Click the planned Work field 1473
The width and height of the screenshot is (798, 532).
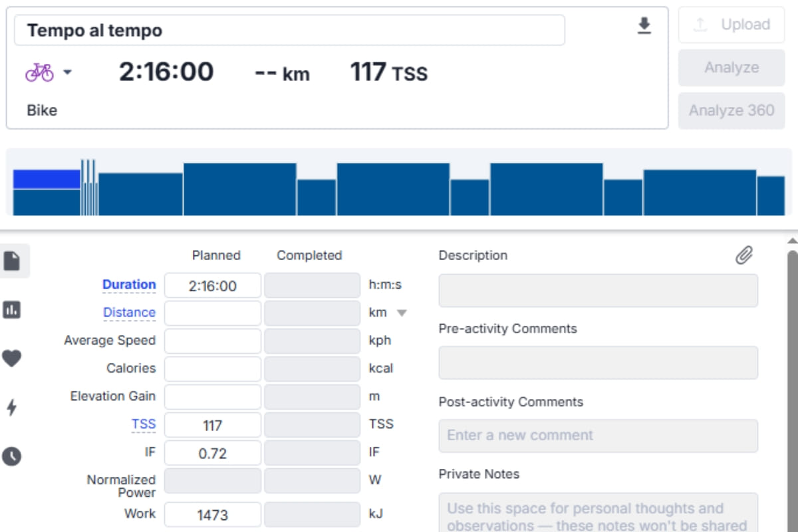click(x=213, y=515)
